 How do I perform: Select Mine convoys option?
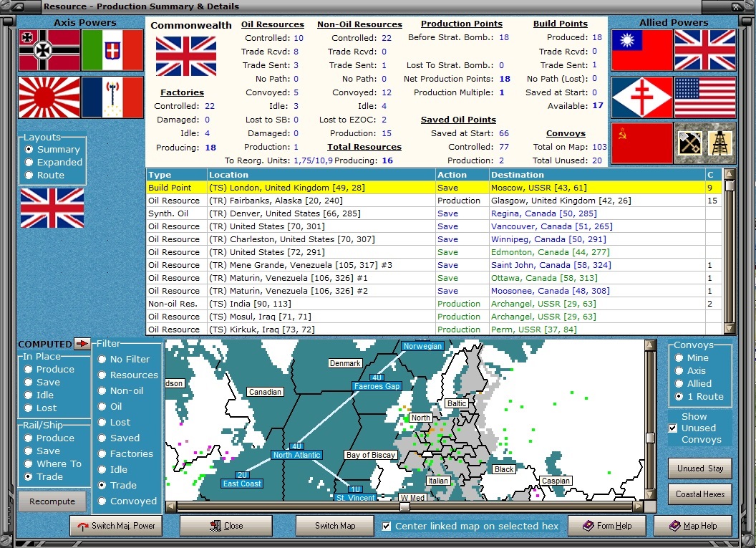[692, 357]
